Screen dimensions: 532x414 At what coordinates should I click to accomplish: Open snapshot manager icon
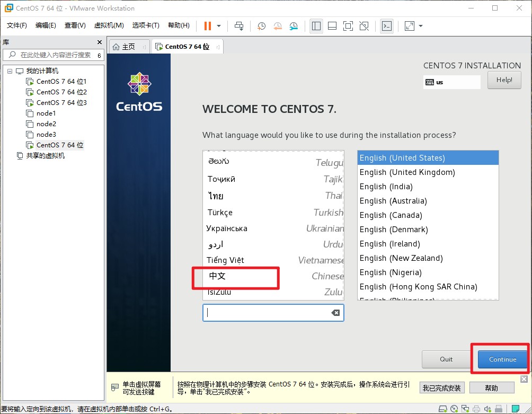click(x=294, y=26)
